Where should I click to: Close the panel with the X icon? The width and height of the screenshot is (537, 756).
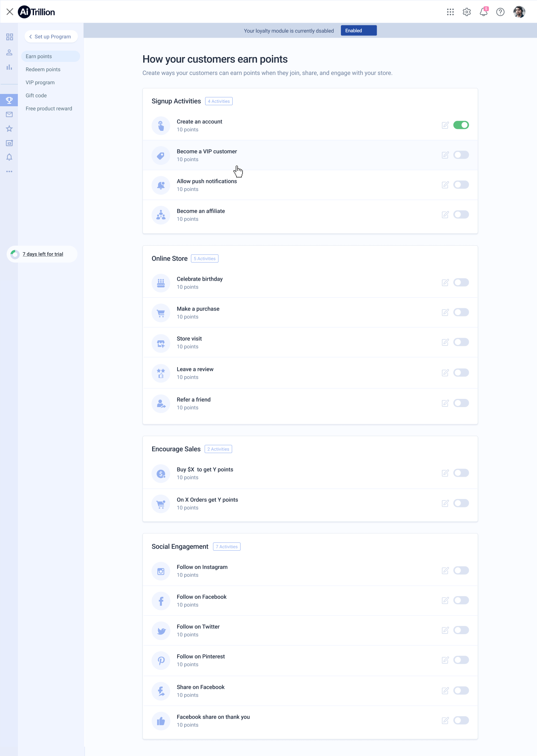pyautogui.click(x=10, y=12)
